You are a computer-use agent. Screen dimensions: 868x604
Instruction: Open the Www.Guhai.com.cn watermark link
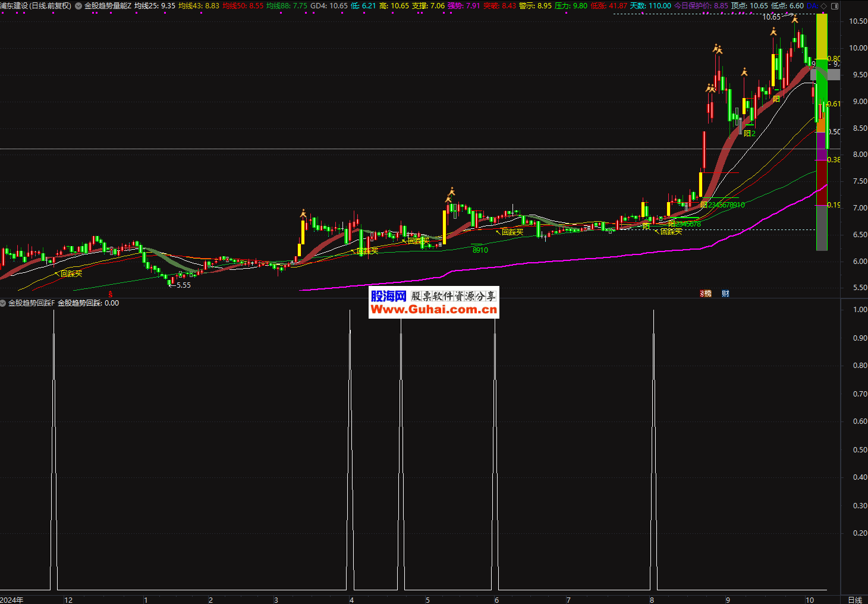tap(433, 310)
